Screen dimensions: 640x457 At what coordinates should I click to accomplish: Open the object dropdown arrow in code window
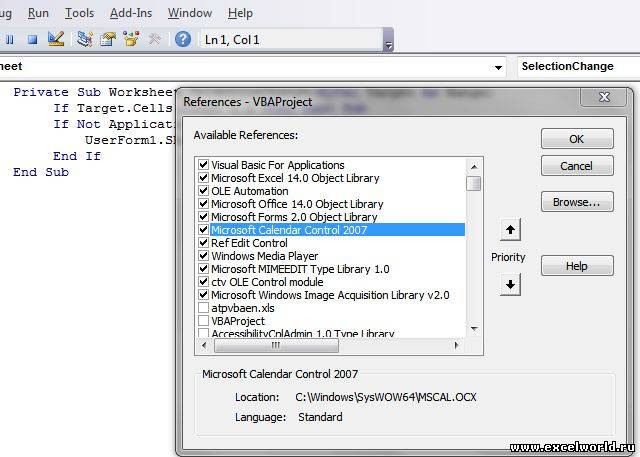(498, 67)
